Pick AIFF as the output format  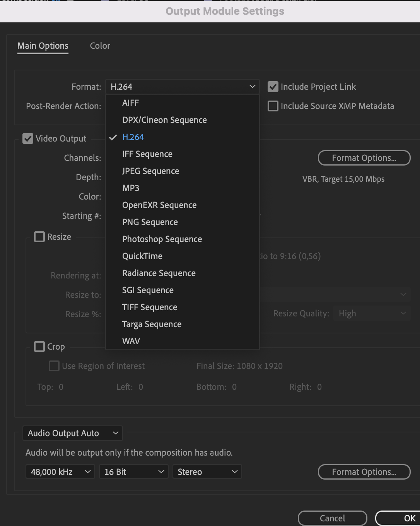pos(131,103)
